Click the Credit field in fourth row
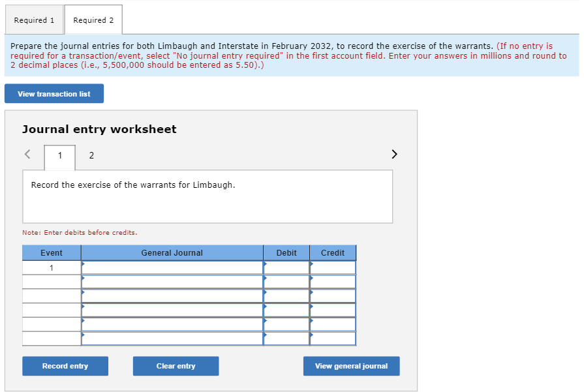Viewport: 584px width, 392px height. pyautogui.click(x=333, y=310)
